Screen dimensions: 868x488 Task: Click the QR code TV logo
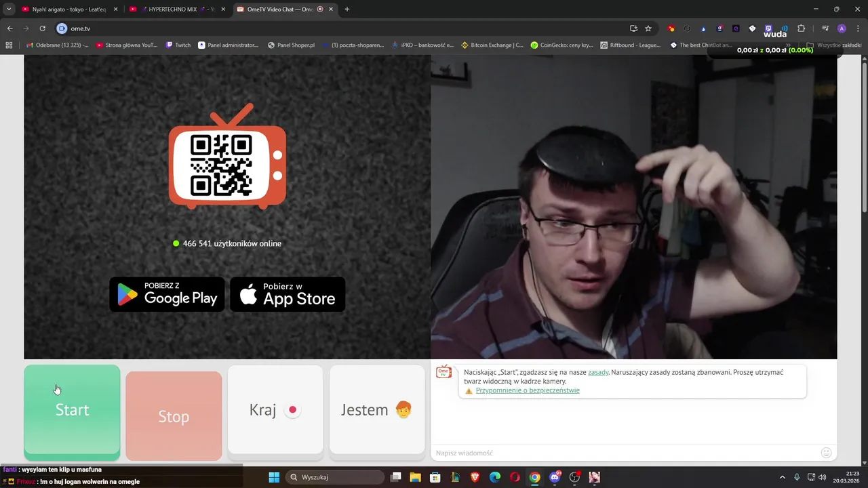click(227, 157)
